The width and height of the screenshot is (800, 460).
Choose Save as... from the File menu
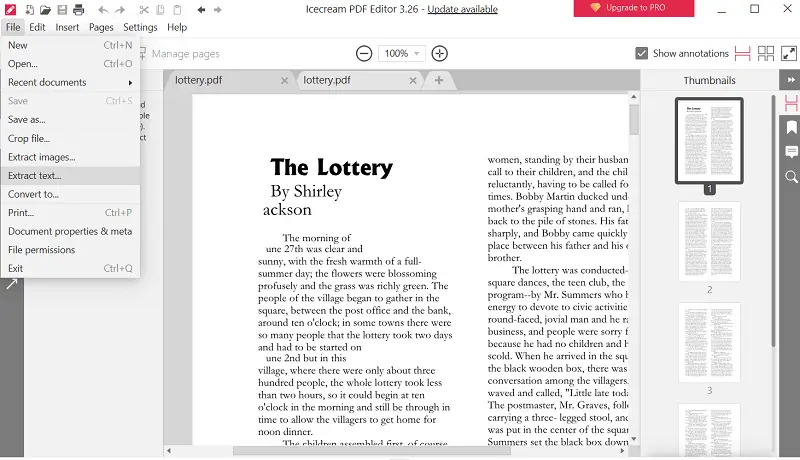tap(70, 120)
